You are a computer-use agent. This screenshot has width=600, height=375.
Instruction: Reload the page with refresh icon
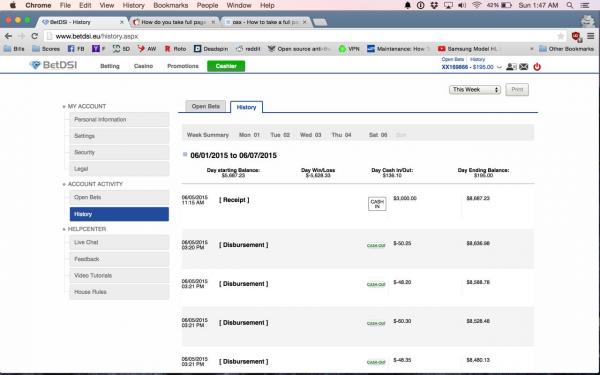coord(34,36)
